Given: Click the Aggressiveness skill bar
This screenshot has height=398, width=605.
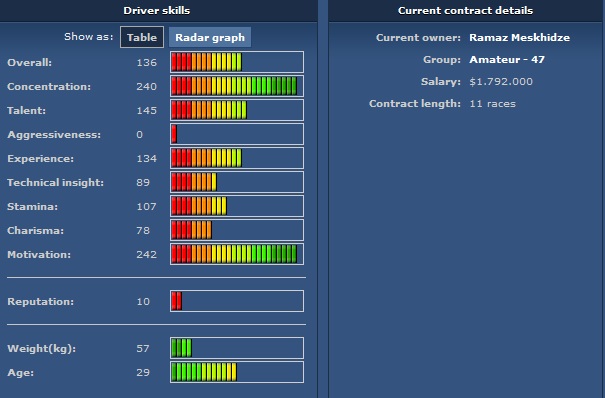Looking at the screenshot, I should (237, 134).
